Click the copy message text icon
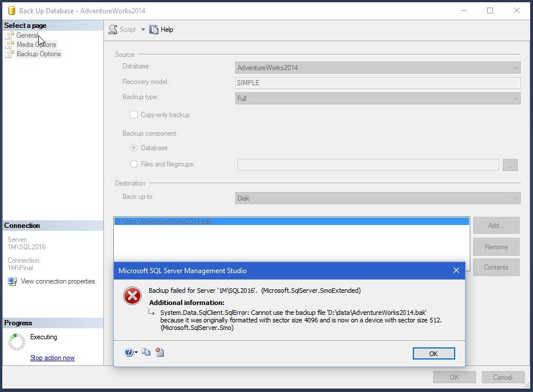Image resolution: width=533 pixels, height=392 pixels. click(x=146, y=352)
